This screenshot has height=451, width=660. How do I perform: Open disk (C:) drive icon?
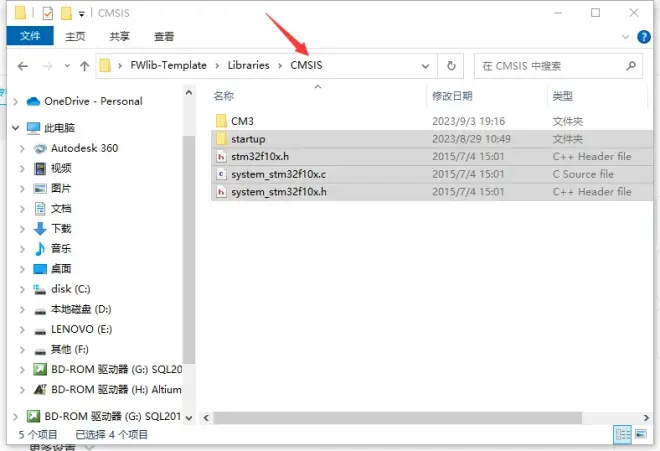[40, 289]
